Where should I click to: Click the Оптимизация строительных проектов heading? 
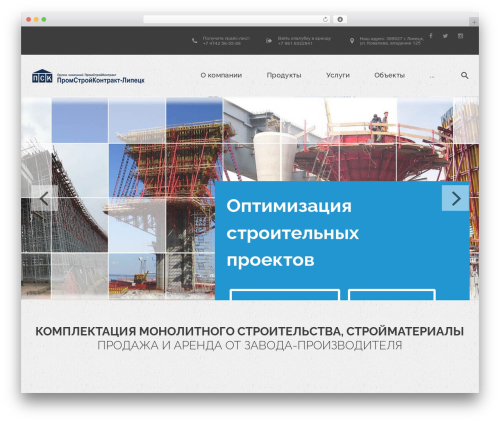pyautogui.click(x=293, y=233)
